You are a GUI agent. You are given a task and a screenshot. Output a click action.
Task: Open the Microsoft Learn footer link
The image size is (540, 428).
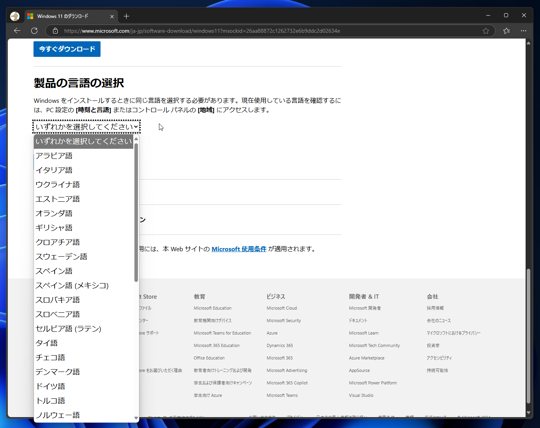click(364, 333)
